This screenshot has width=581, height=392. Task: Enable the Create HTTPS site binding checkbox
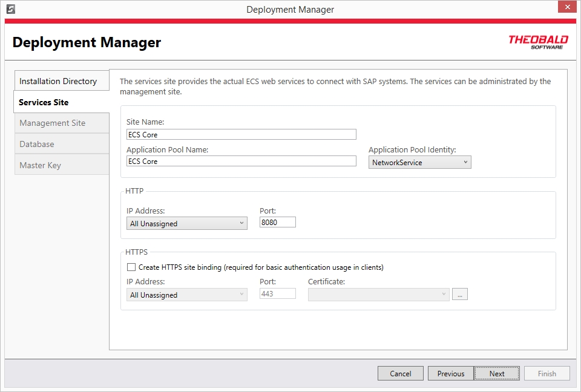pos(131,267)
